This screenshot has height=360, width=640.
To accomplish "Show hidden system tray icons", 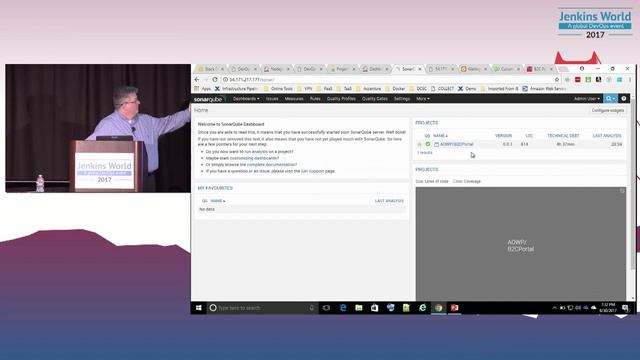I will 554,308.
